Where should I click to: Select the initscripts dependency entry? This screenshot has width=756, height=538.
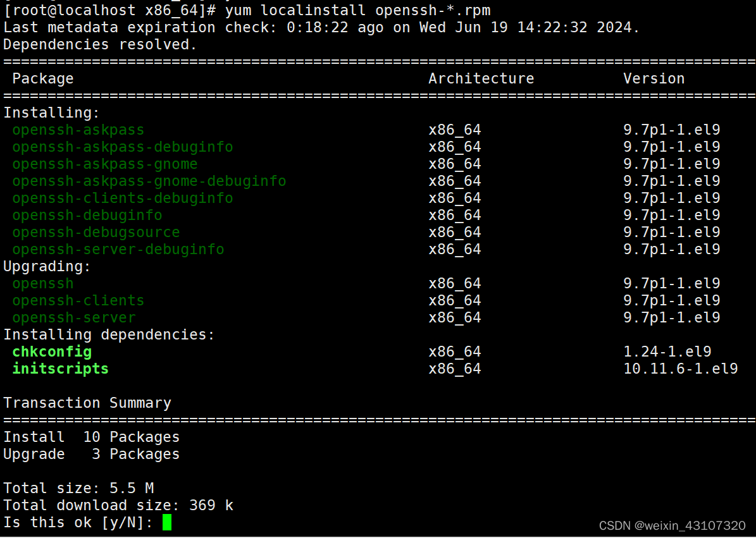click(x=60, y=369)
